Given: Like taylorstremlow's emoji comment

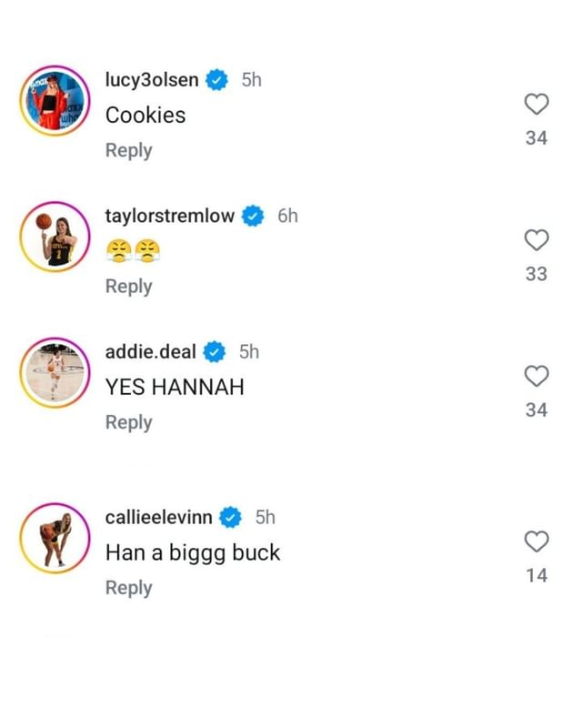Looking at the screenshot, I should coord(537,241).
